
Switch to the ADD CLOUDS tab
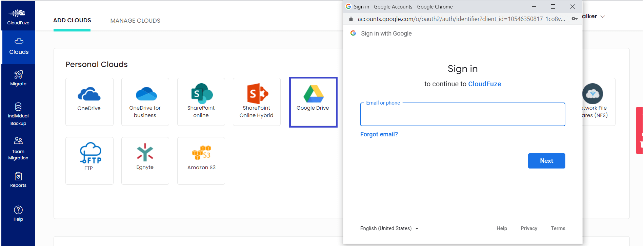coord(72,20)
